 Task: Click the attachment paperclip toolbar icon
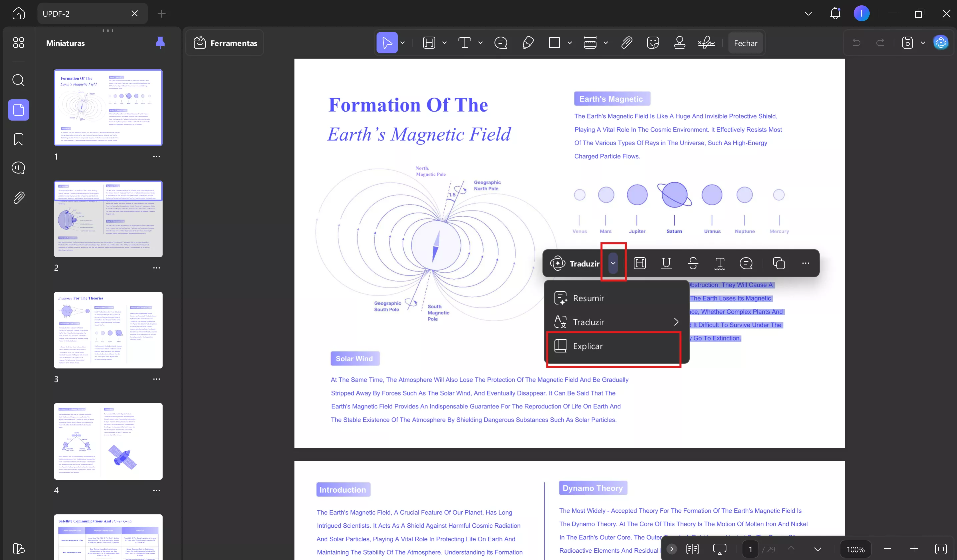click(626, 43)
